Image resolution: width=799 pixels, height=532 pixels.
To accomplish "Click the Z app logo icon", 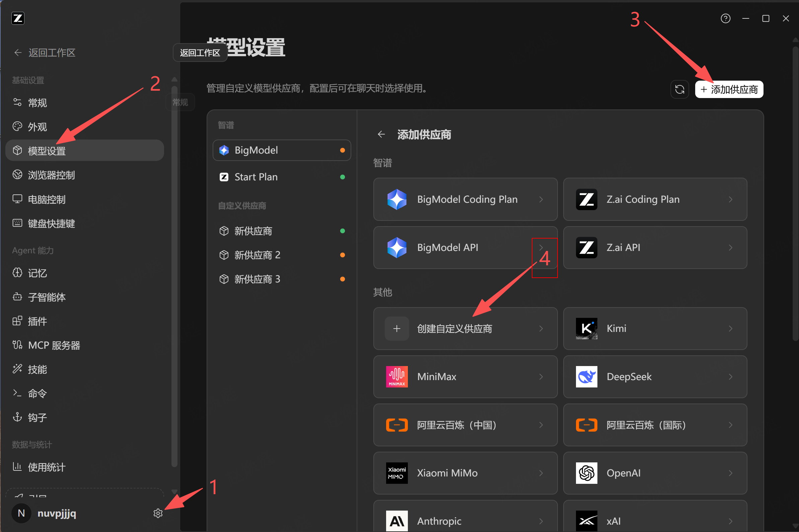I will 18,18.
